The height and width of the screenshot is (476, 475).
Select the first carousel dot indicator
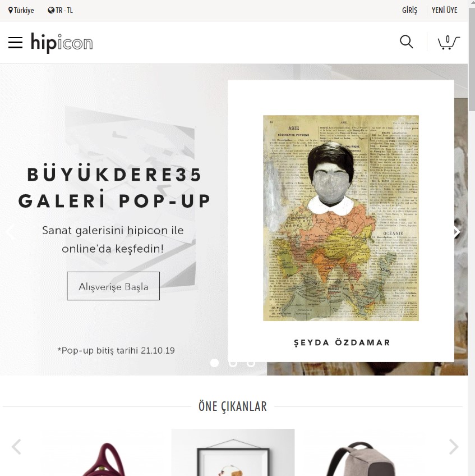214,363
